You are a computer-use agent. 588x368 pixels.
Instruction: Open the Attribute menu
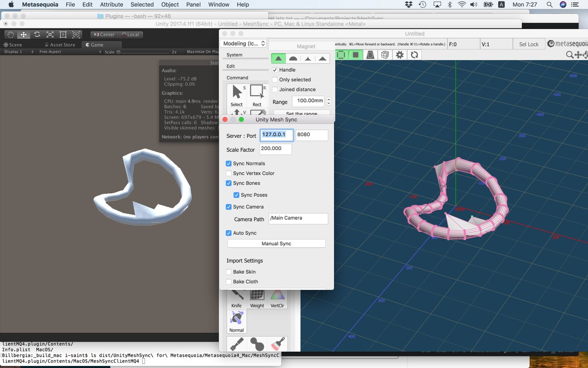pos(111,4)
